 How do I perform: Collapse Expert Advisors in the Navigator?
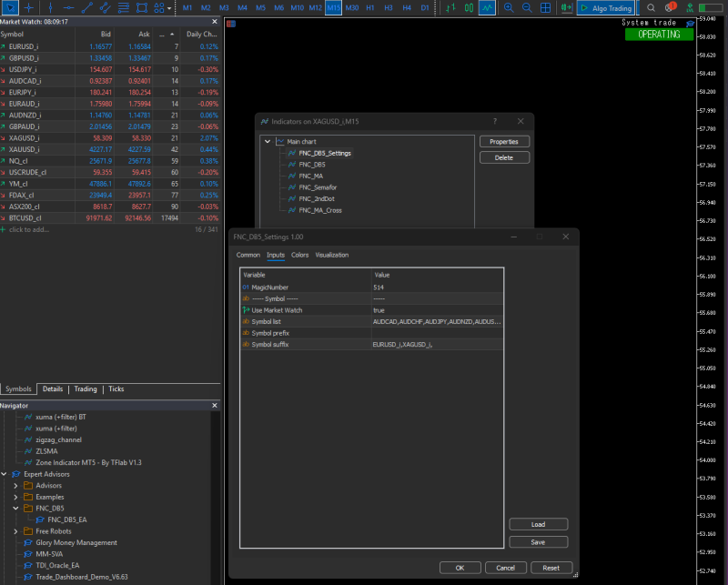coord(4,474)
